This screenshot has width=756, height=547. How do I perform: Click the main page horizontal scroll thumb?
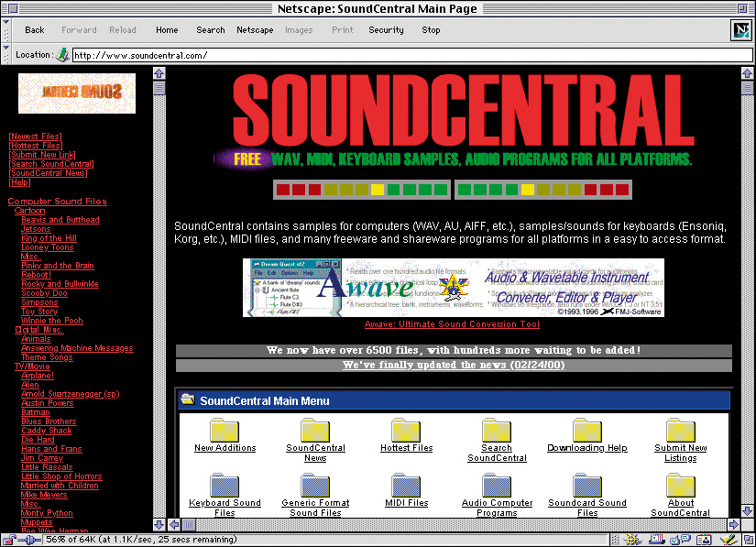[189, 524]
